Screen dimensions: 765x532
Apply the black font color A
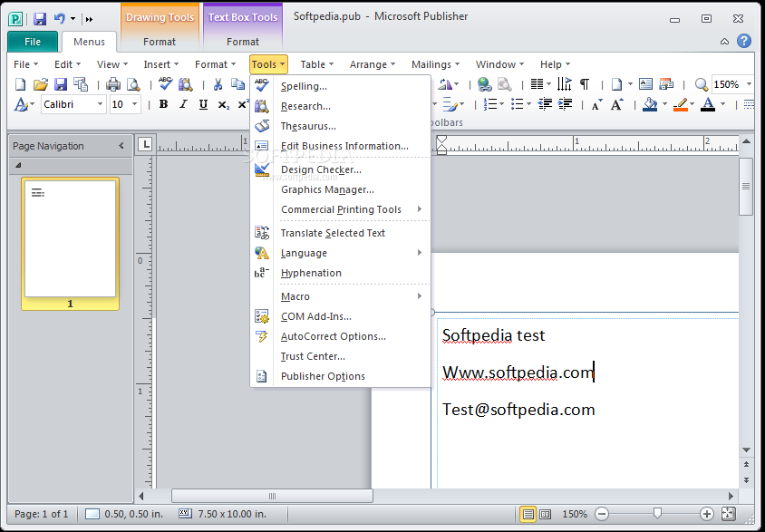tap(708, 104)
